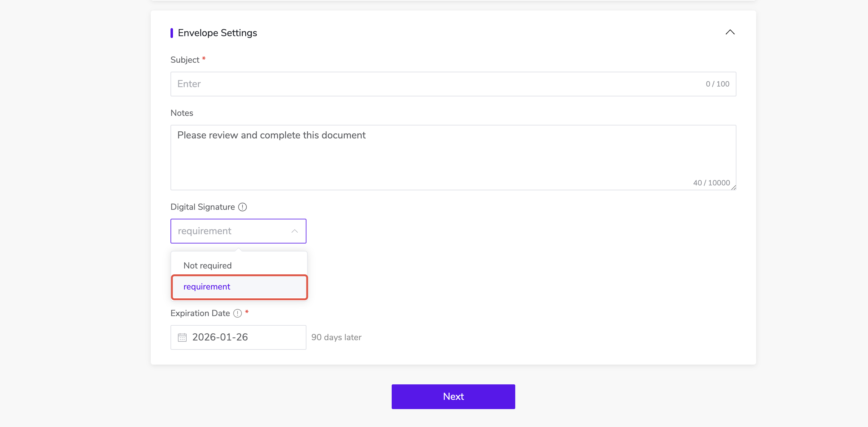Click the Notes field label
The width and height of the screenshot is (868, 427).
point(182,113)
